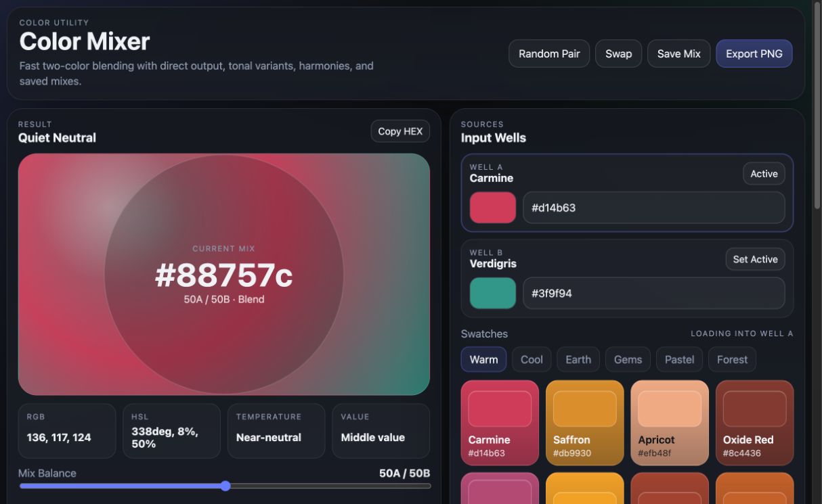The height and width of the screenshot is (504, 822).
Task: Switch to the Cool swatches tab
Action: [x=532, y=359]
